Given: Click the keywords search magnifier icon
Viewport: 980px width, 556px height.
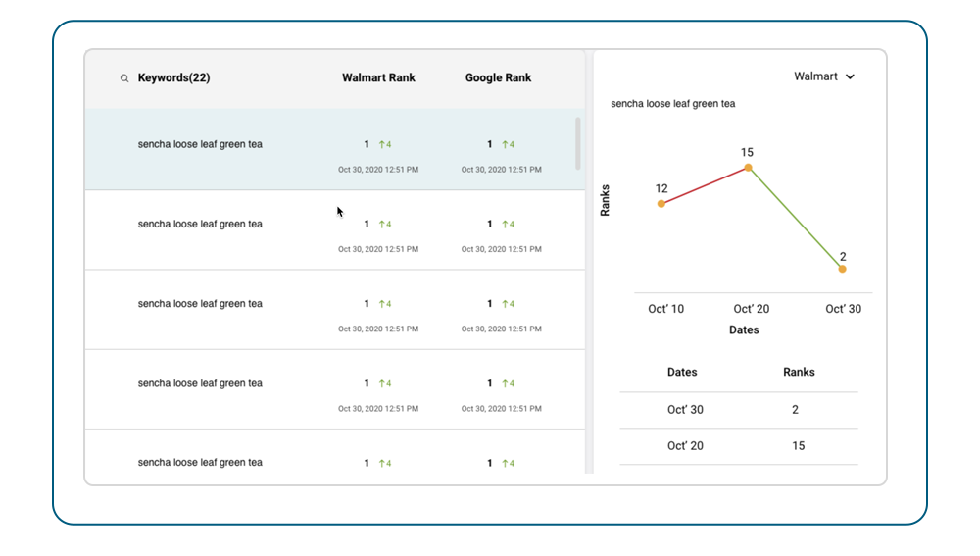Looking at the screenshot, I should [124, 78].
